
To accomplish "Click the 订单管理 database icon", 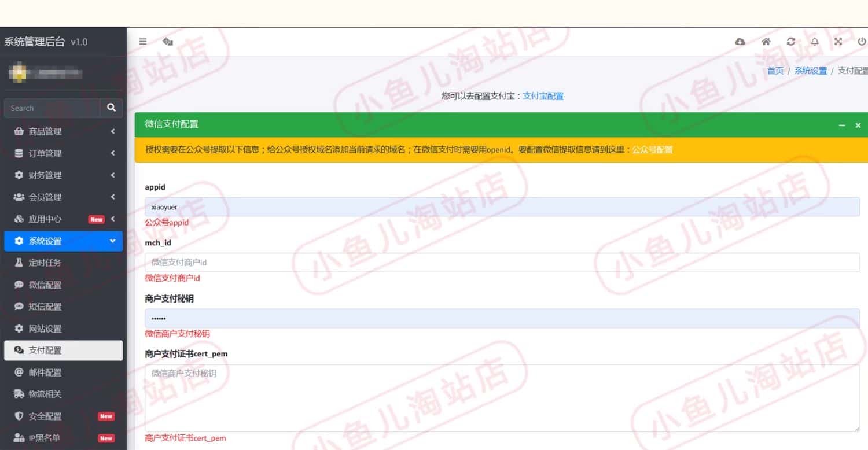I will (19, 153).
